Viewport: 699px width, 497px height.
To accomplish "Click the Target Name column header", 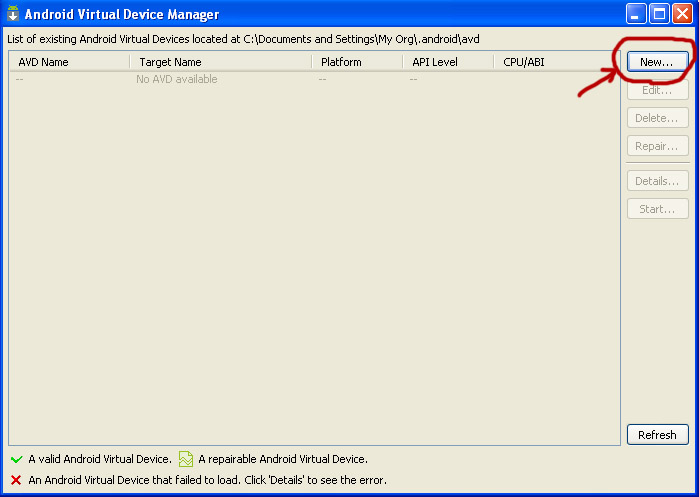I will 219,62.
